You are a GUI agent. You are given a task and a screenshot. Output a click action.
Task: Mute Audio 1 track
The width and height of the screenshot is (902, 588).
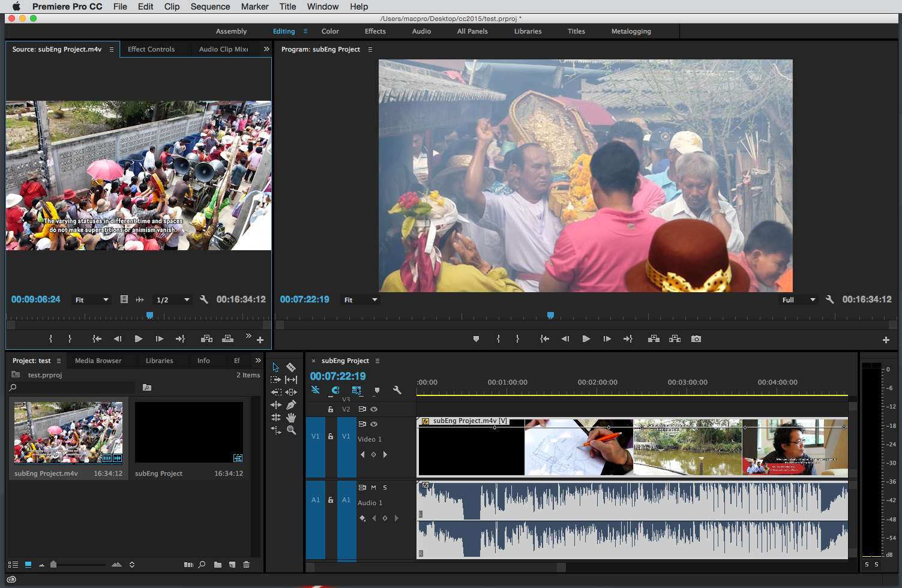click(x=373, y=488)
